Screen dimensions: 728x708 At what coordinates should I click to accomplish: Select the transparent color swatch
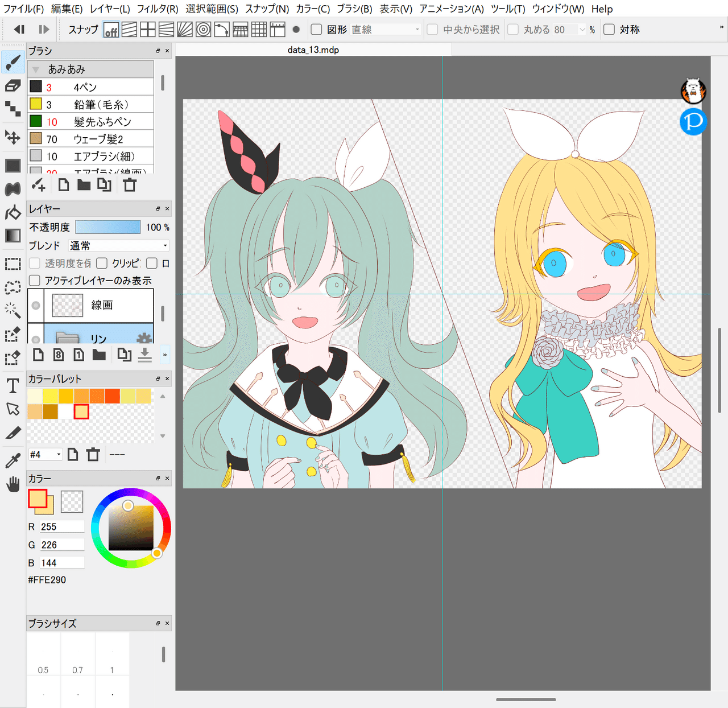click(72, 501)
